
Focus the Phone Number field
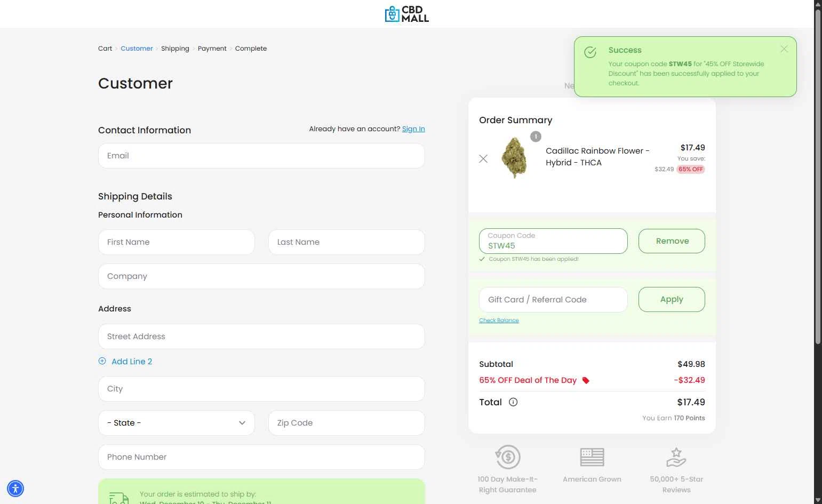[261, 457]
